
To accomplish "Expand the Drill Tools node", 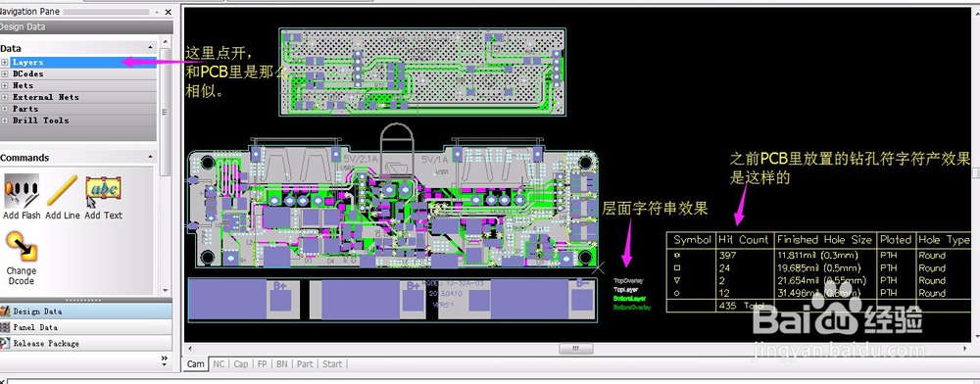I will pos(4,120).
